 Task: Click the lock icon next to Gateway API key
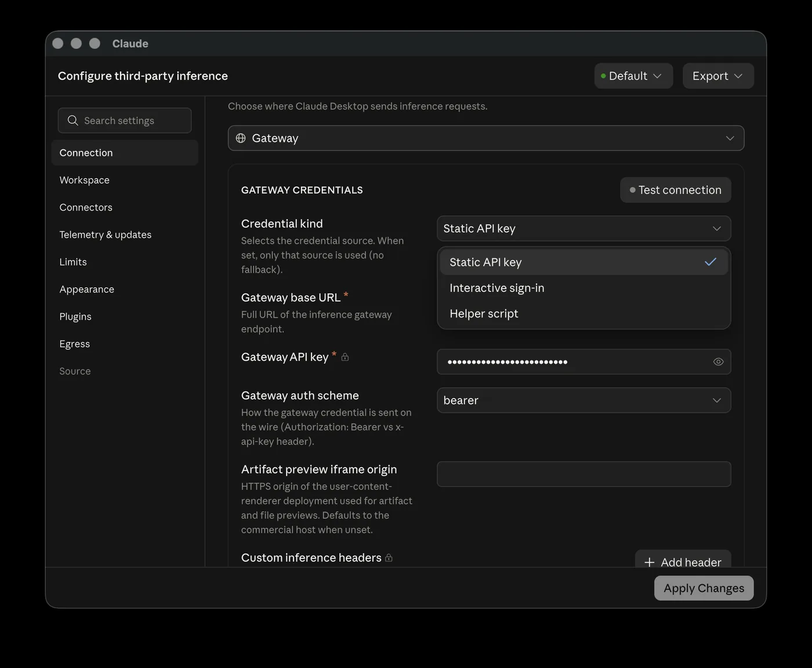(x=345, y=357)
